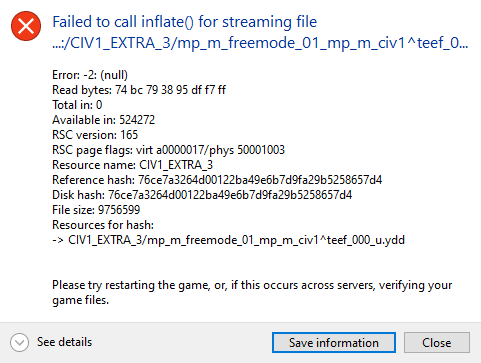481x363 pixels.
Task: Click the 'Read bytes: 74 bc 79' line
Action: pyautogui.click(x=139, y=90)
